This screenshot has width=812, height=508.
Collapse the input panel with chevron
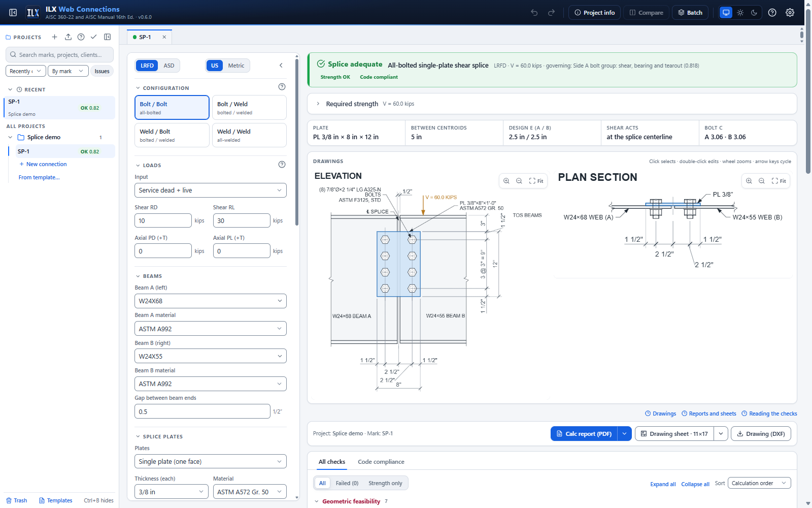pos(281,66)
